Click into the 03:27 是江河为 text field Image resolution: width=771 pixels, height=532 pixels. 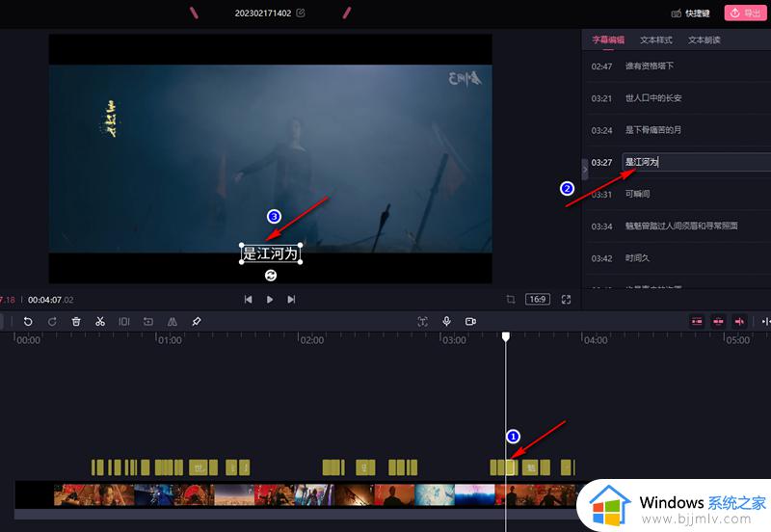[696, 162]
